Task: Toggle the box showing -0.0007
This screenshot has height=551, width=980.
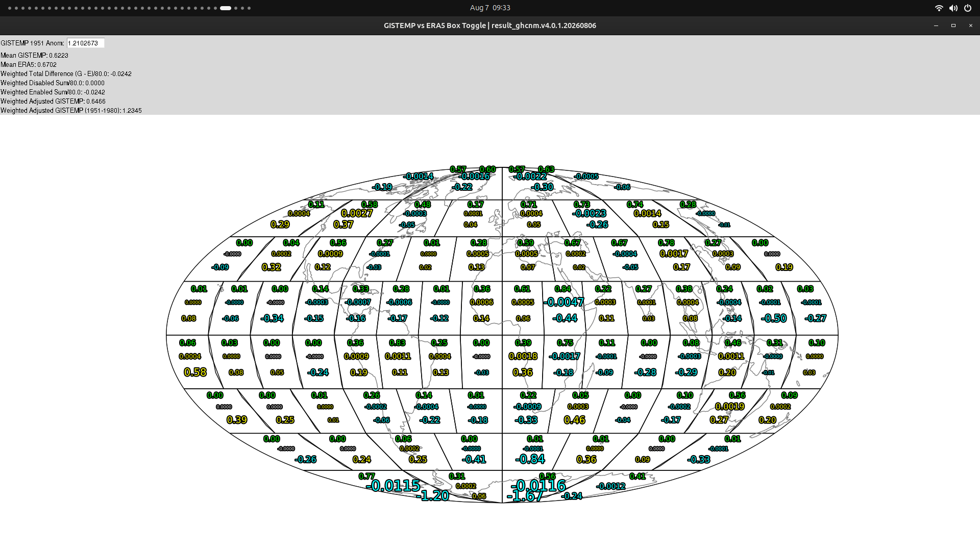Action: (358, 302)
